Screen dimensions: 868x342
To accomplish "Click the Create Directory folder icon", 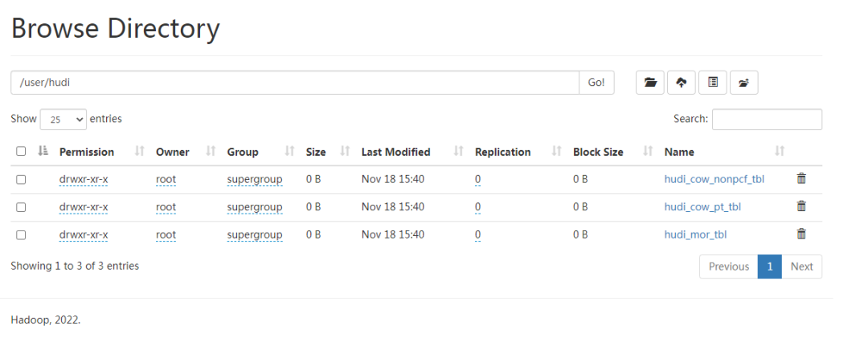I will point(650,83).
